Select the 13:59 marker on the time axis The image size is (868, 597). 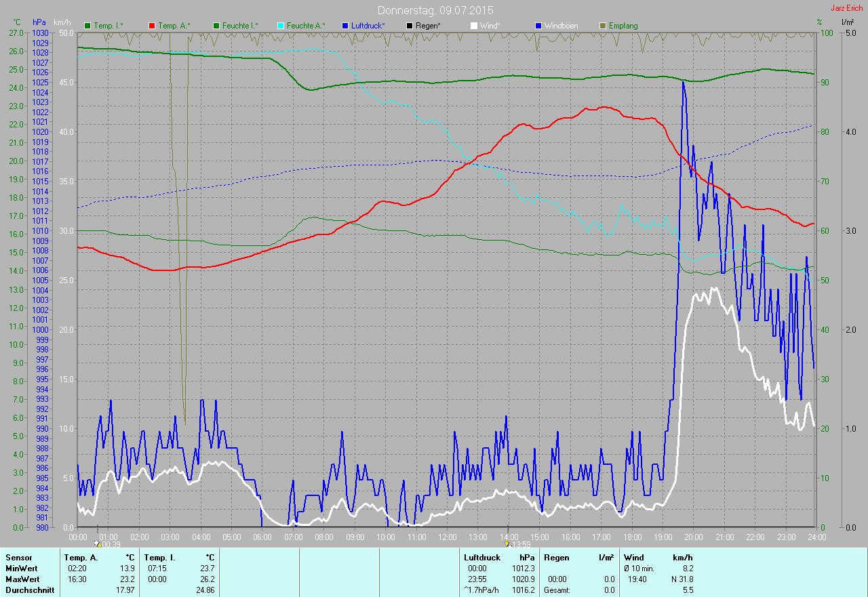(519, 544)
